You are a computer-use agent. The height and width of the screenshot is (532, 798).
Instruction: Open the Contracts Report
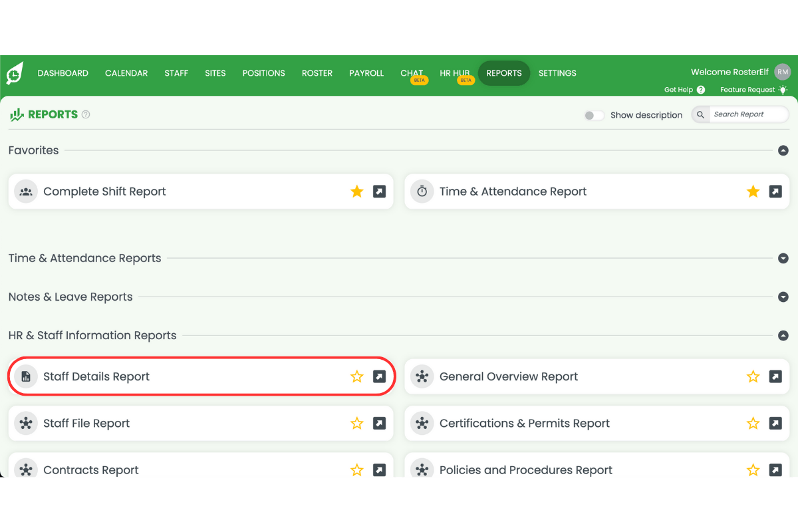coord(91,469)
